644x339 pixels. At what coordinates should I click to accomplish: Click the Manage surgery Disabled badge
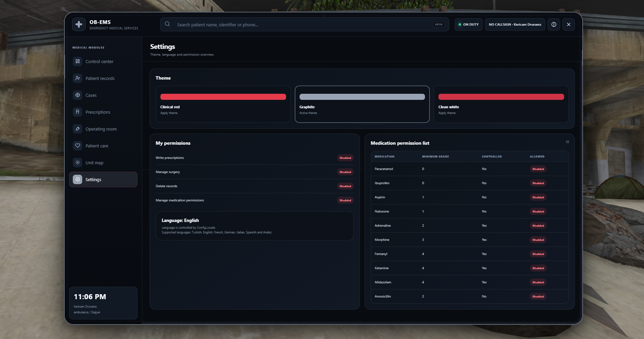point(345,172)
